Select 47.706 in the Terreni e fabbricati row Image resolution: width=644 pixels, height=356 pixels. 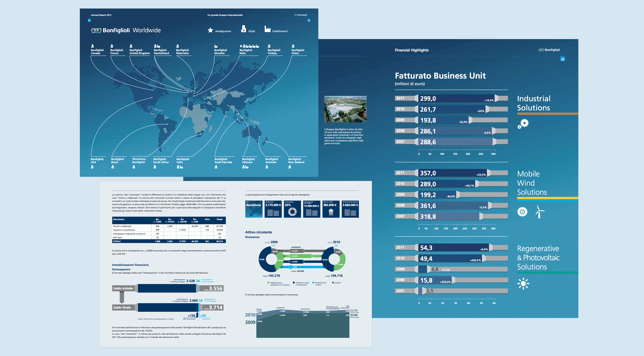coord(219,226)
